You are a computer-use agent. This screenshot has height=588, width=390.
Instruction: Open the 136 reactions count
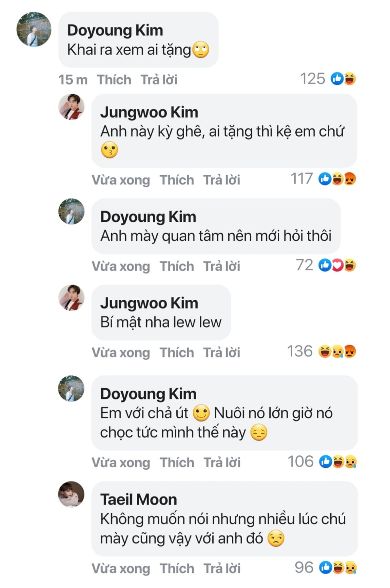(300, 351)
